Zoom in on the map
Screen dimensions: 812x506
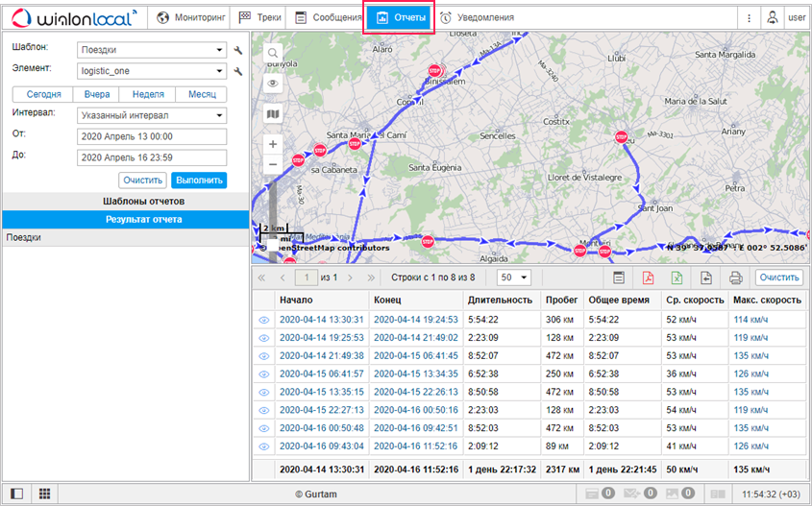pos(273,144)
